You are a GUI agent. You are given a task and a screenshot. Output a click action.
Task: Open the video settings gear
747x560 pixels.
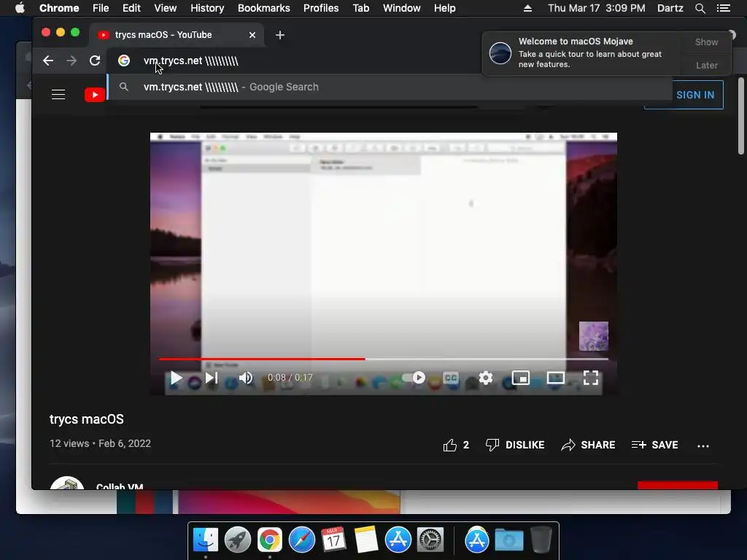[485, 378]
